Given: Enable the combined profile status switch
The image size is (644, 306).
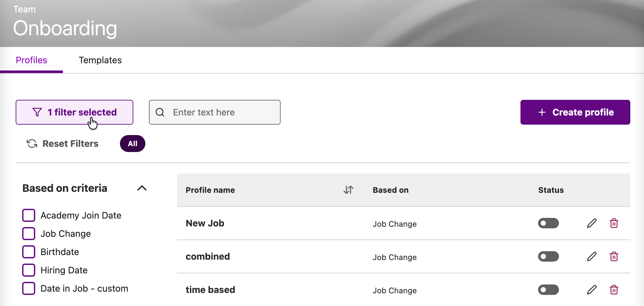Looking at the screenshot, I should [549, 257].
